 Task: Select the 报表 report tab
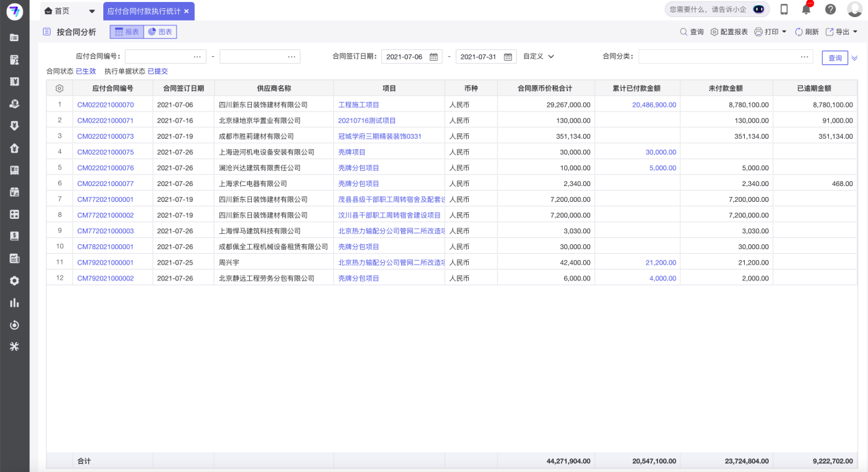(x=126, y=31)
